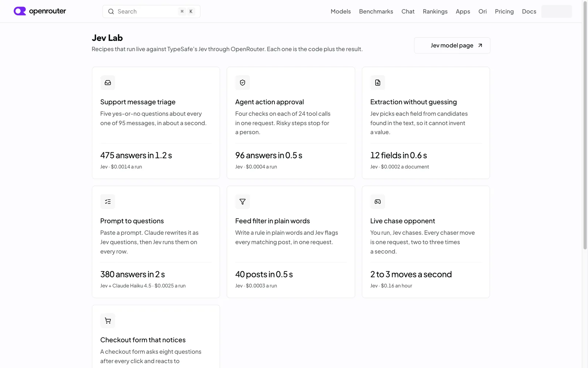Click 'Jev + Claude Haiku 4.5 · $0.0025 a run'
This screenshot has height=368, width=588.
[143, 286]
